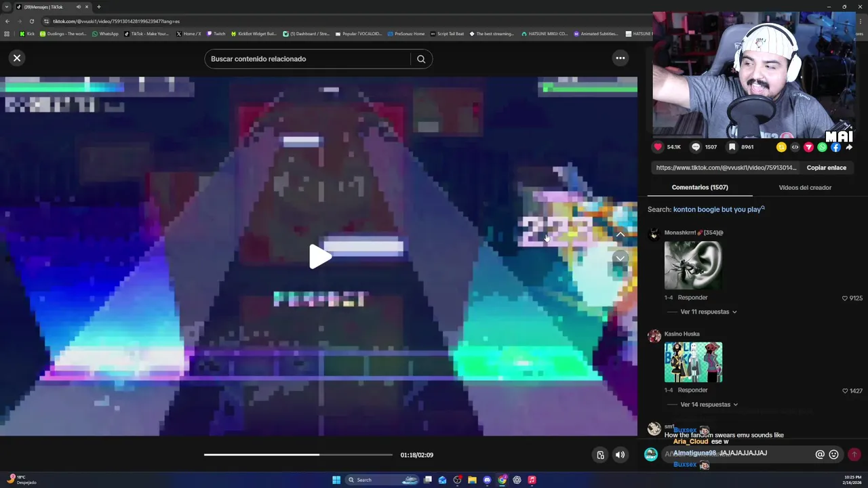Select the Comentarios (1507) tab

tap(700, 188)
